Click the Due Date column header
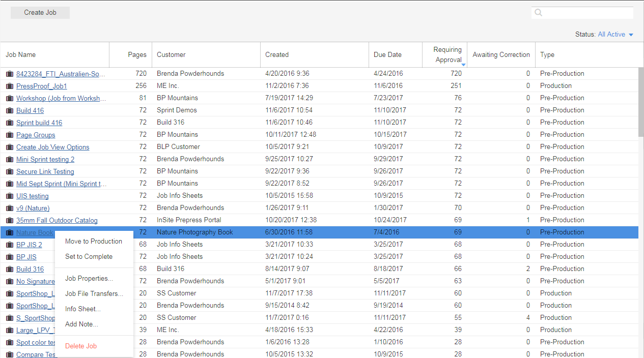This screenshot has height=358, width=644. coord(387,54)
